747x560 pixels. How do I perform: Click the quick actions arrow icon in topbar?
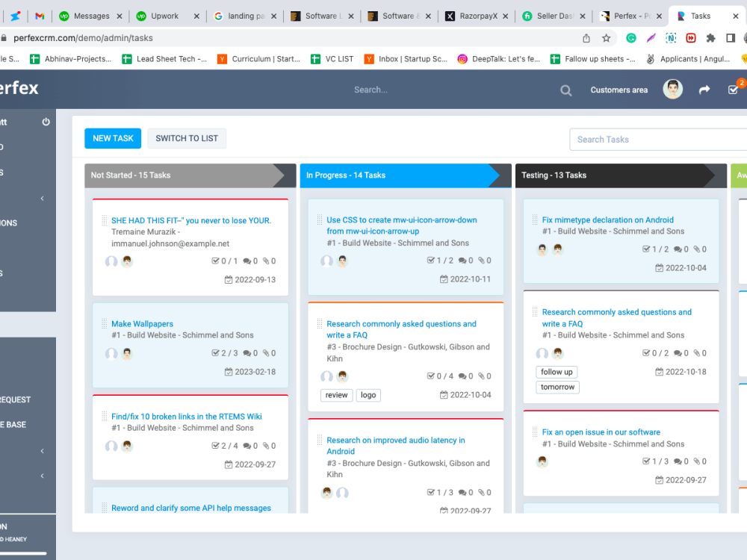pyautogui.click(x=704, y=89)
